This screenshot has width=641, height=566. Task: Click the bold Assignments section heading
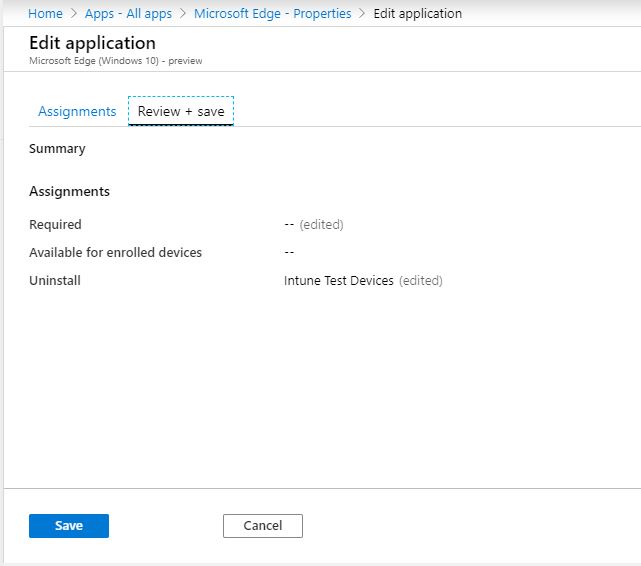[x=69, y=191]
